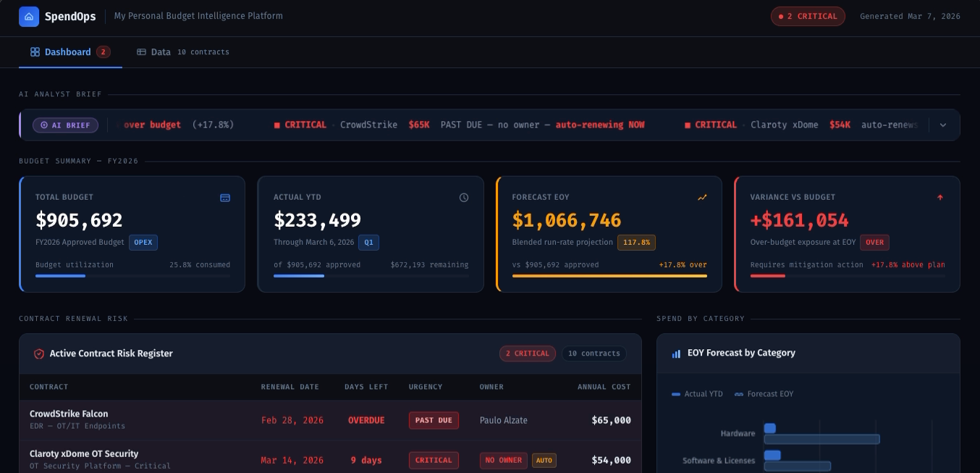Click the budget utilization progress bar
980x473 pixels.
point(132,276)
